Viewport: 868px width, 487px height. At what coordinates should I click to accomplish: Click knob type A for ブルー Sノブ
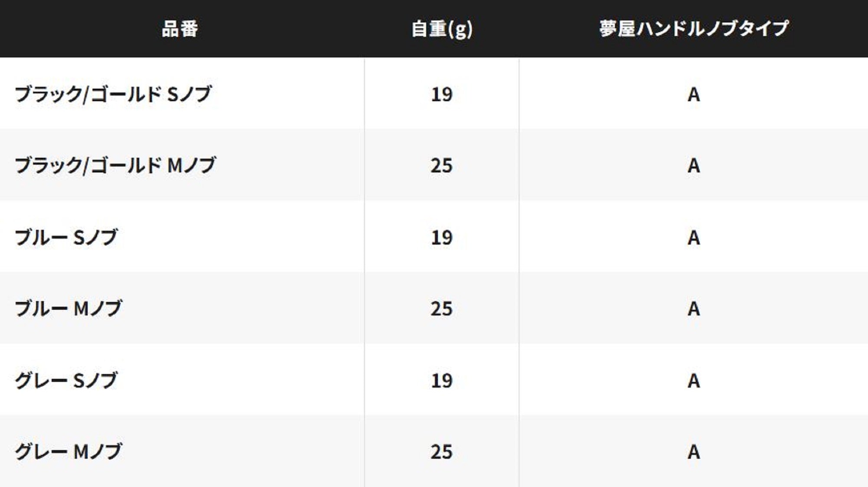pyautogui.click(x=694, y=238)
